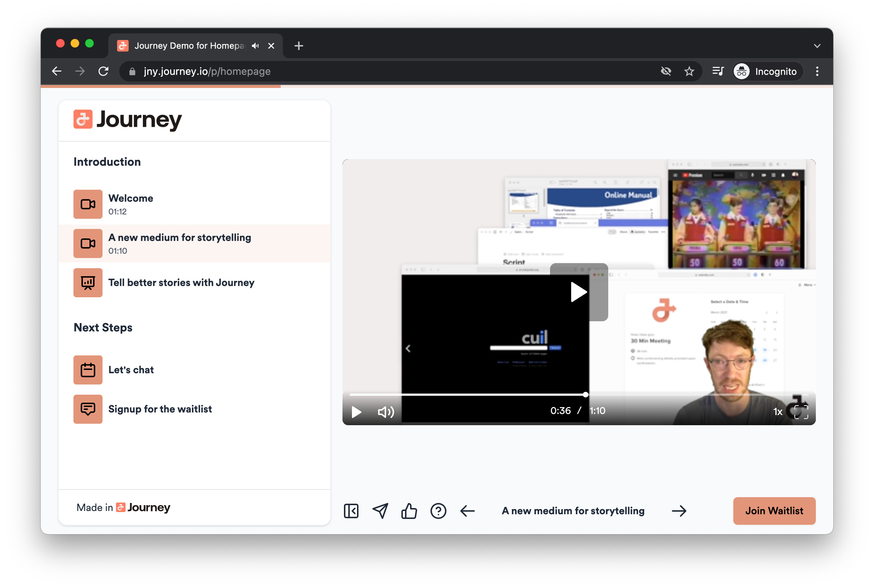The image size is (874, 588).
Task: Select the Journey Demo for Homepage tab
Action: [196, 46]
